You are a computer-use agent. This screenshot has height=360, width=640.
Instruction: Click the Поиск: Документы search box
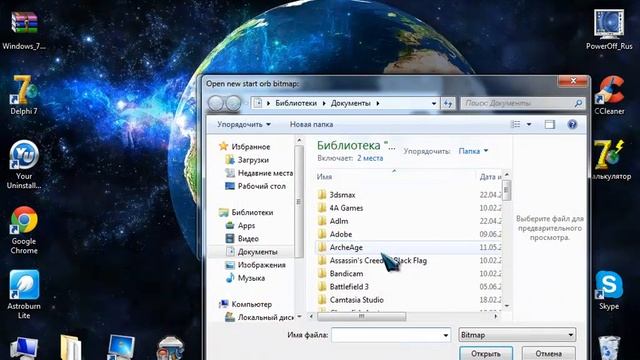point(523,104)
